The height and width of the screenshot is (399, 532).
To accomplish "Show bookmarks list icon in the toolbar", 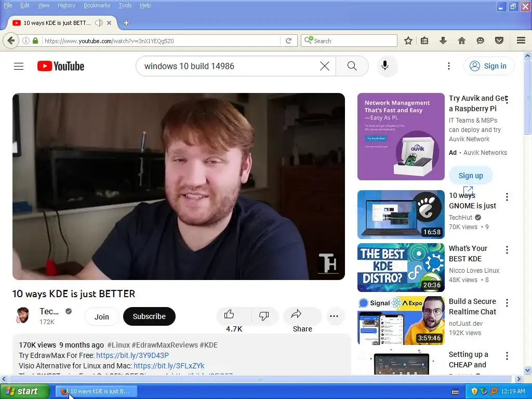I will (x=424, y=41).
